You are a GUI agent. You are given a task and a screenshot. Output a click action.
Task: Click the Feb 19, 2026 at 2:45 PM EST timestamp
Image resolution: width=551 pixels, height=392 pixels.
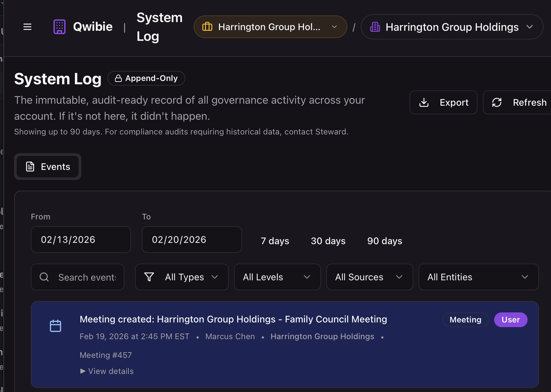[x=134, y=336]
